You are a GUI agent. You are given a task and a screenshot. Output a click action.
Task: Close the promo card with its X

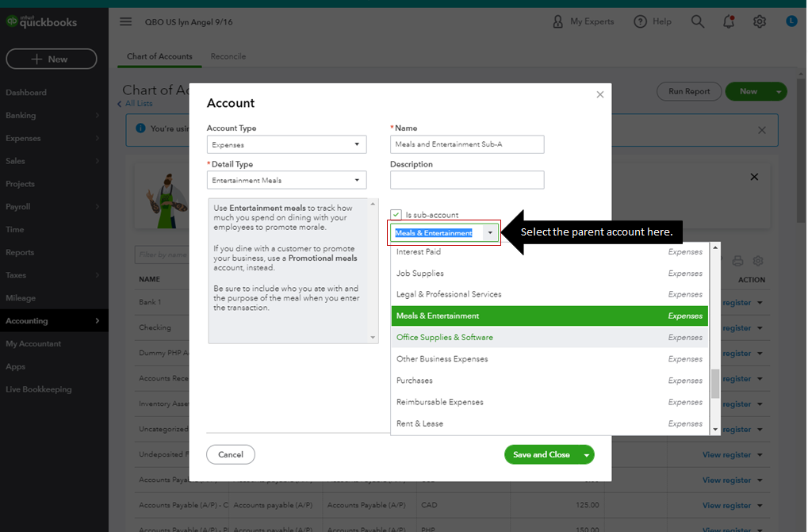click(x=754, y=177)
